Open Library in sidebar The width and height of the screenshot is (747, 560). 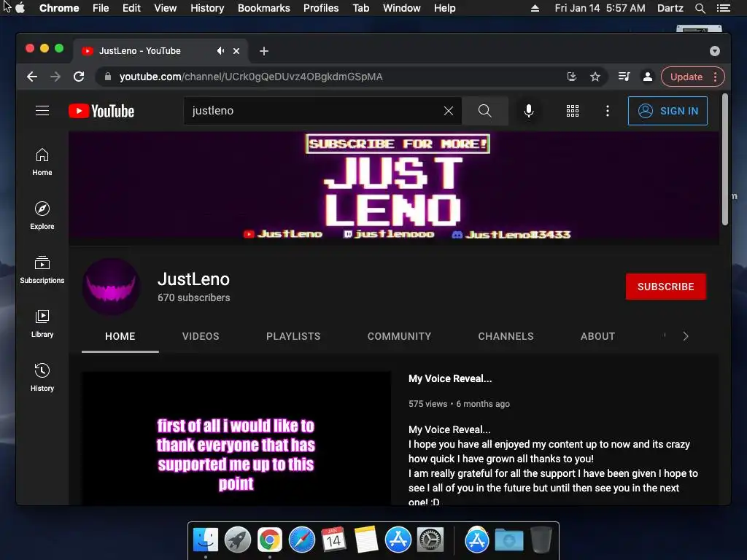(42, 324)
